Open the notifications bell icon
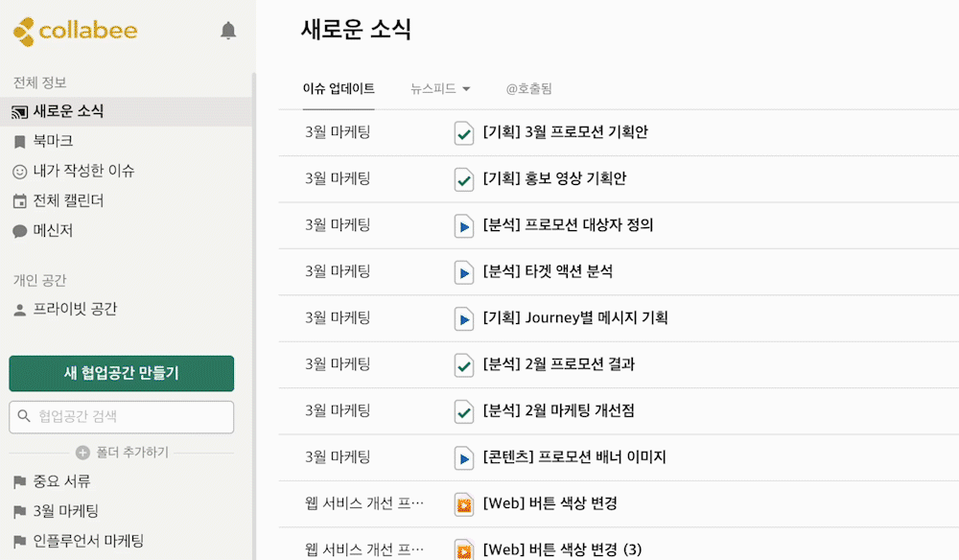The image size is (959, 560). point(228,31)
